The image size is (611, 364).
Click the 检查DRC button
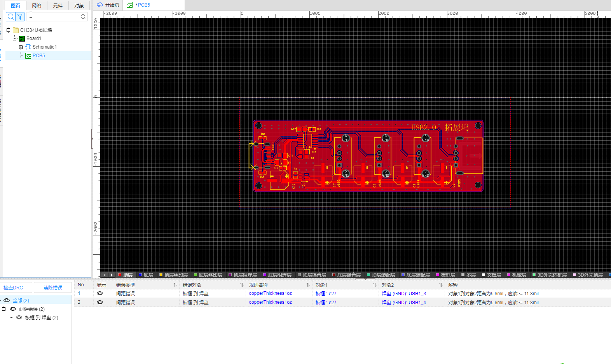(x=13, y=288)
